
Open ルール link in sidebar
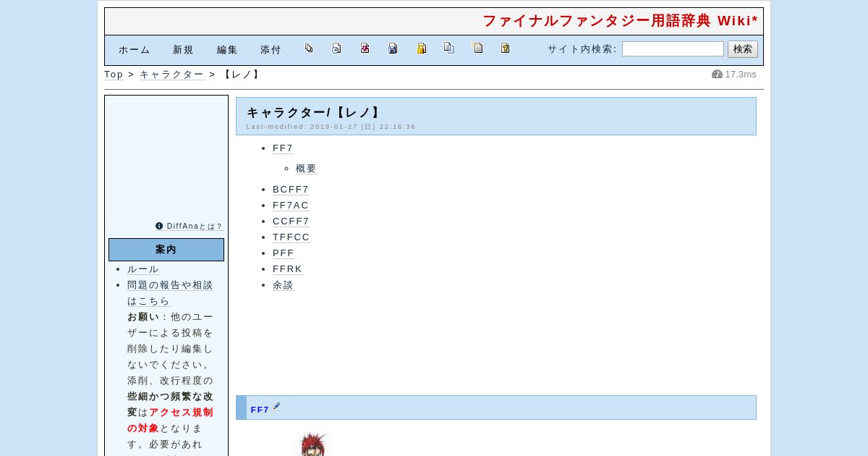pyautogui.click(x=143, y=269)
